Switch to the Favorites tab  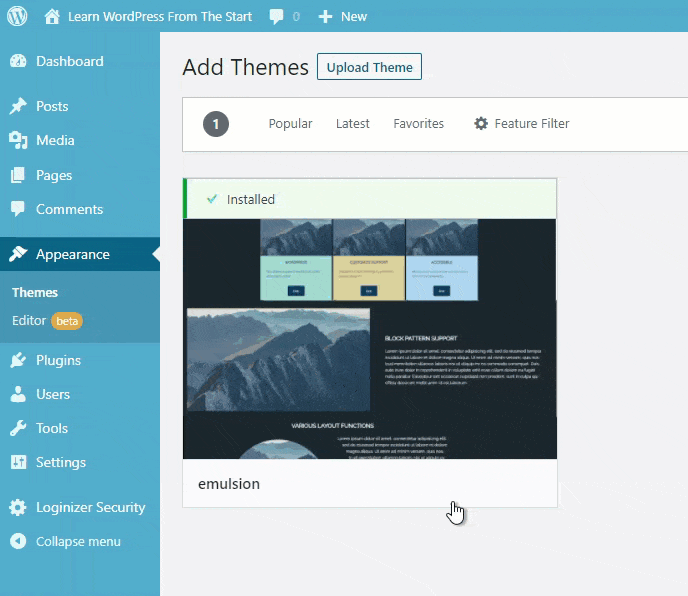[x=419, y=123]
